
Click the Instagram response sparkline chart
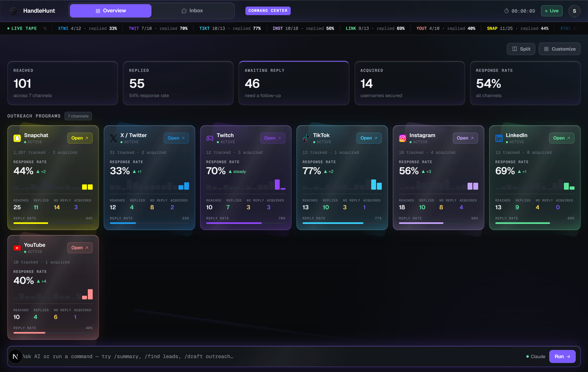pos(438,184)
